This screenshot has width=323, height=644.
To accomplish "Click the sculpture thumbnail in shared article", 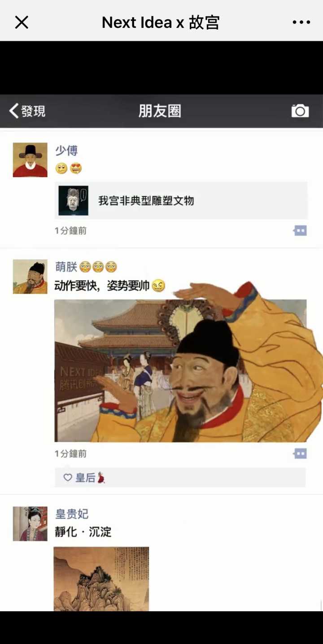I will pos(73,200).
